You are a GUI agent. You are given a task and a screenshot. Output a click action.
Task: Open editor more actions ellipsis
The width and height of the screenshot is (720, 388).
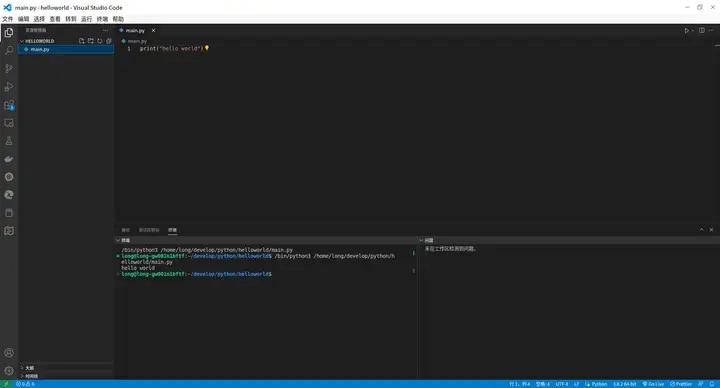[x=711, y=30]
